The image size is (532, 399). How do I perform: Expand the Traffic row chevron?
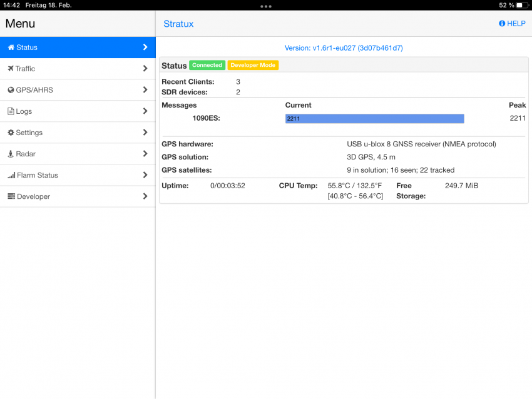coord(145,68)
